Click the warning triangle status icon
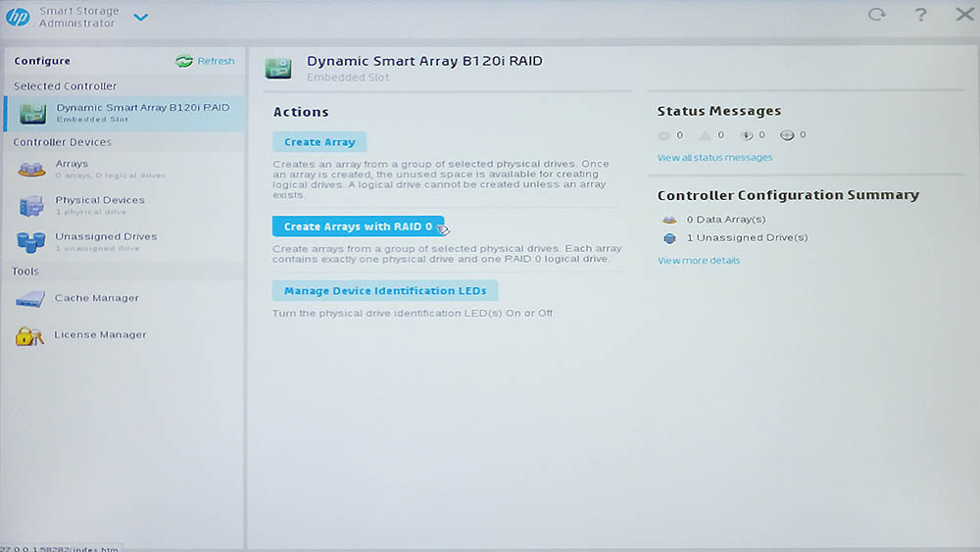The image size is (980, 552). tap(705, 135)
